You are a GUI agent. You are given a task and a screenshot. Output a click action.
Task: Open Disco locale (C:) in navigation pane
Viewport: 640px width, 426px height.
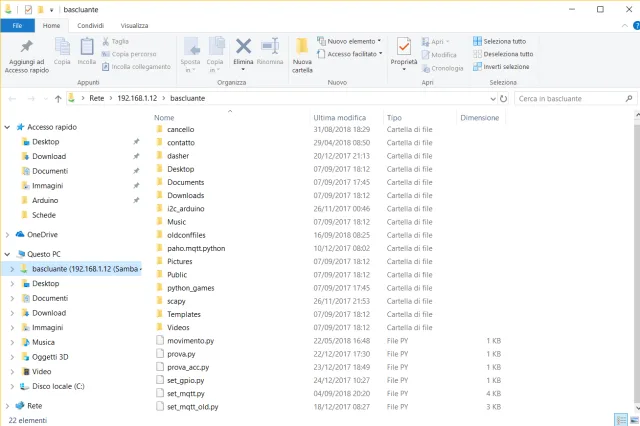point(58,385)
